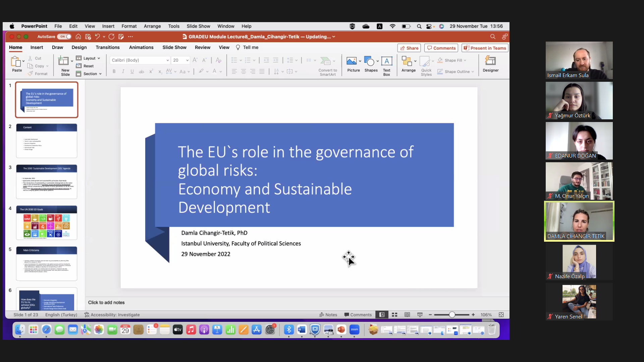Switch to the Transitions ribbon tab
Viewport: 644px width, 362px height.
pos(107,48)
